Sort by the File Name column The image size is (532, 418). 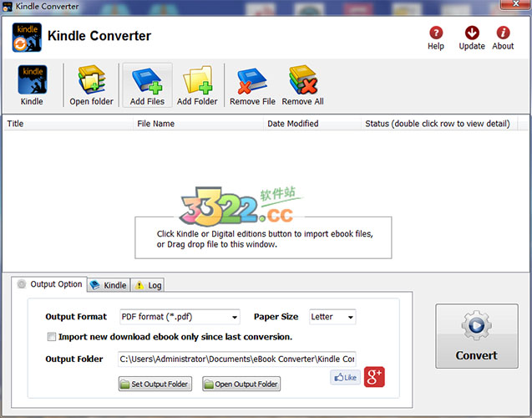coord(198,124)
